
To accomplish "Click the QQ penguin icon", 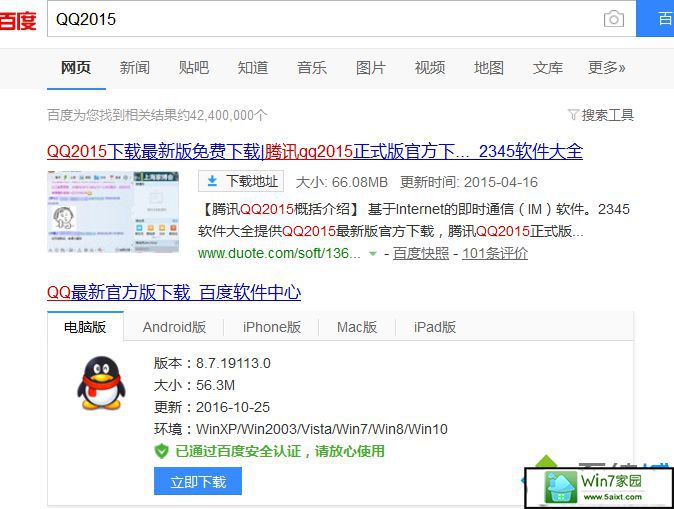I will [101, 383].
